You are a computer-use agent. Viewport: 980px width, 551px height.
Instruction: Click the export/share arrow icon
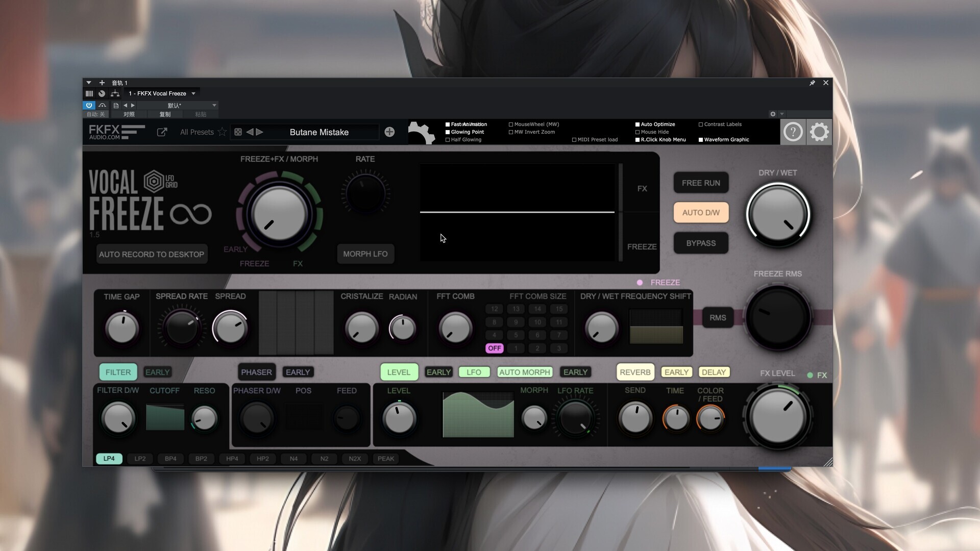click(162, 132)
